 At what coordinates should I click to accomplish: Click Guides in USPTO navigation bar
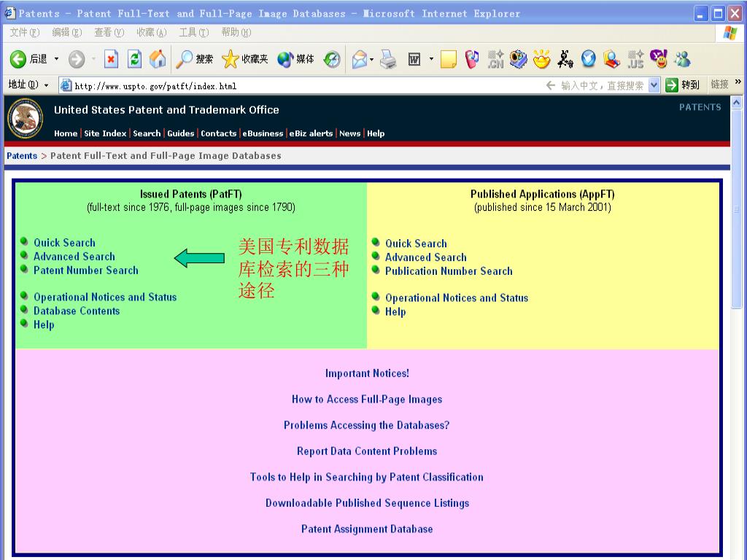[181, 133]
